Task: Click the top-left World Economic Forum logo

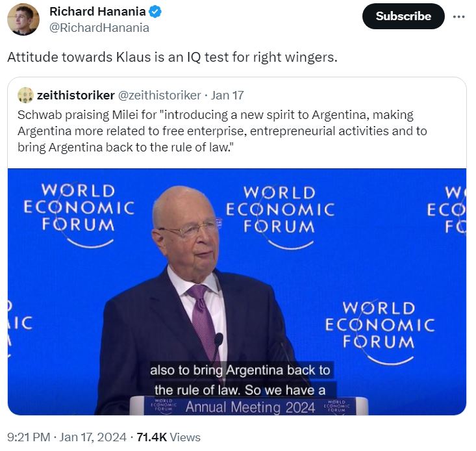Action: click(x=79, y=214)
